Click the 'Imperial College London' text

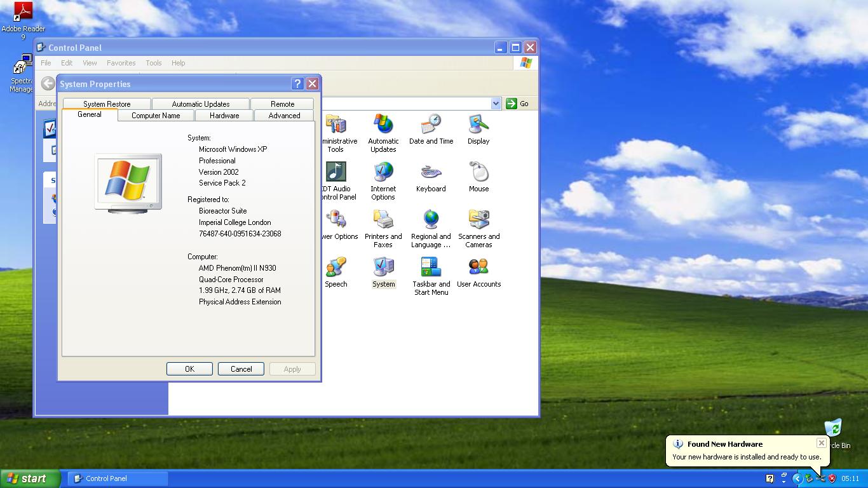[234, 222]
